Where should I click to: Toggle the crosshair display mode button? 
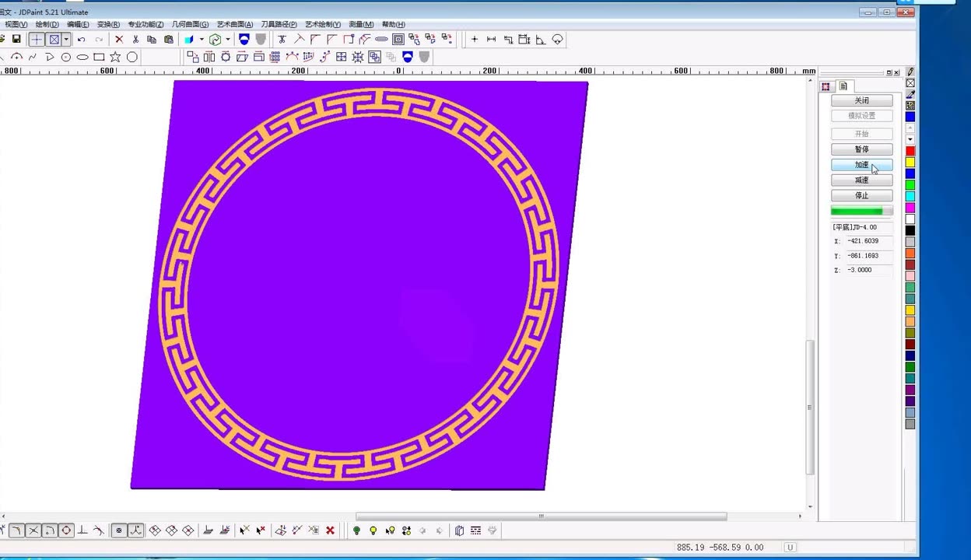click(37, 40)
